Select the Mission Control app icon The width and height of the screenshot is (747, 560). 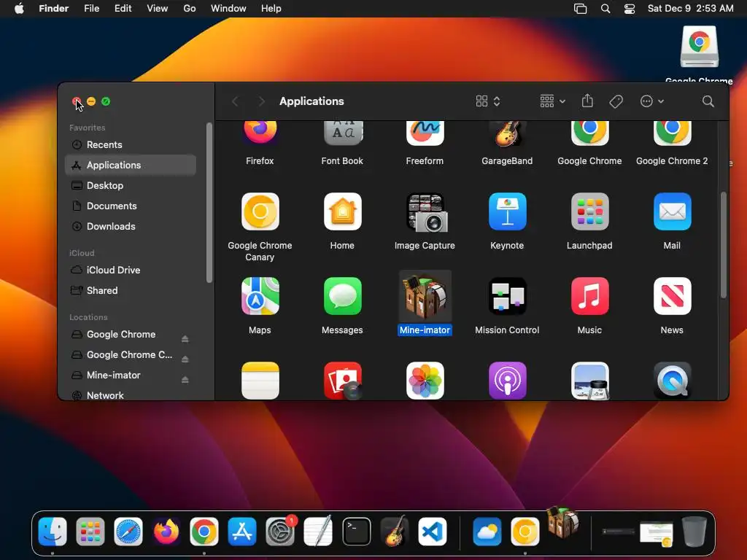507,296
